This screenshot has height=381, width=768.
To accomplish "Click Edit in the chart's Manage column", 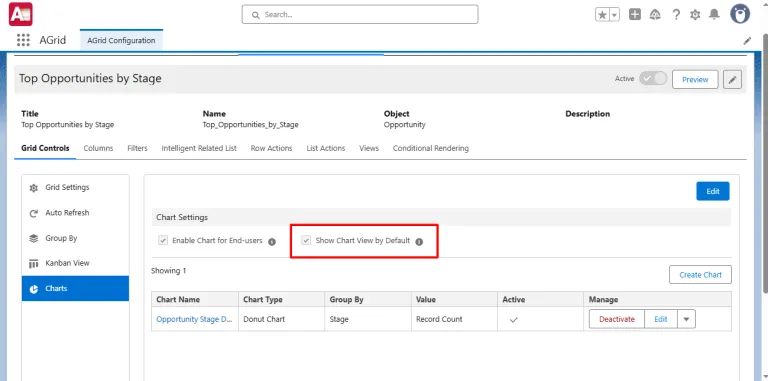I will (x=661, y=319).
